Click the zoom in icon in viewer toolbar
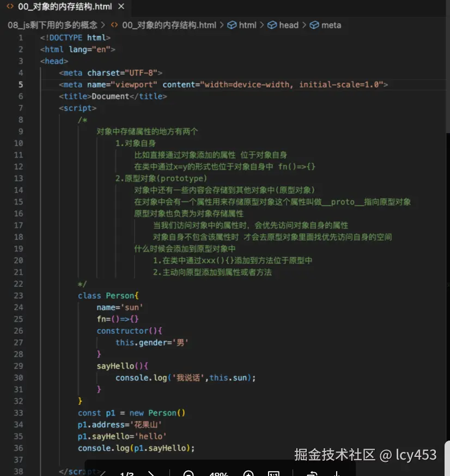 pos(248,473)
